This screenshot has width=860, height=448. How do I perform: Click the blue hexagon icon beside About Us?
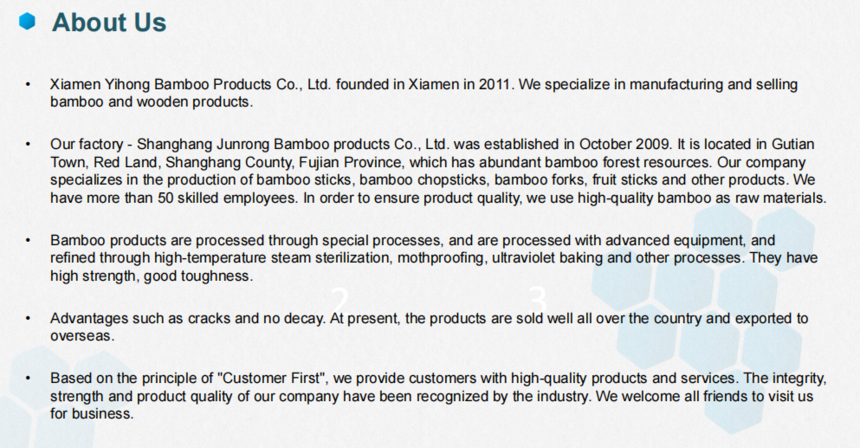tap(27, 21)
